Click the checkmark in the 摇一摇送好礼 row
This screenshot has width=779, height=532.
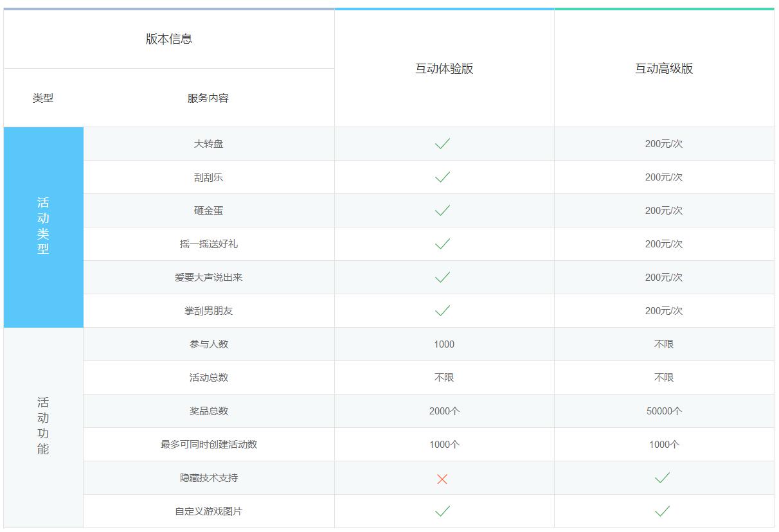pos(442,244)
